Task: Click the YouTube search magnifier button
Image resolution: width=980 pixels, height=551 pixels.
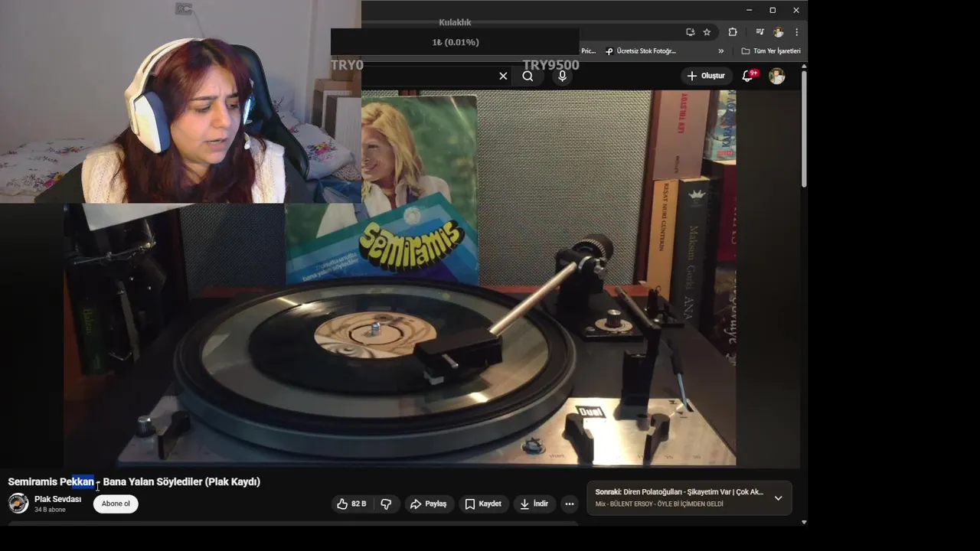Action: pyautogui.click(x=528, y=76)
